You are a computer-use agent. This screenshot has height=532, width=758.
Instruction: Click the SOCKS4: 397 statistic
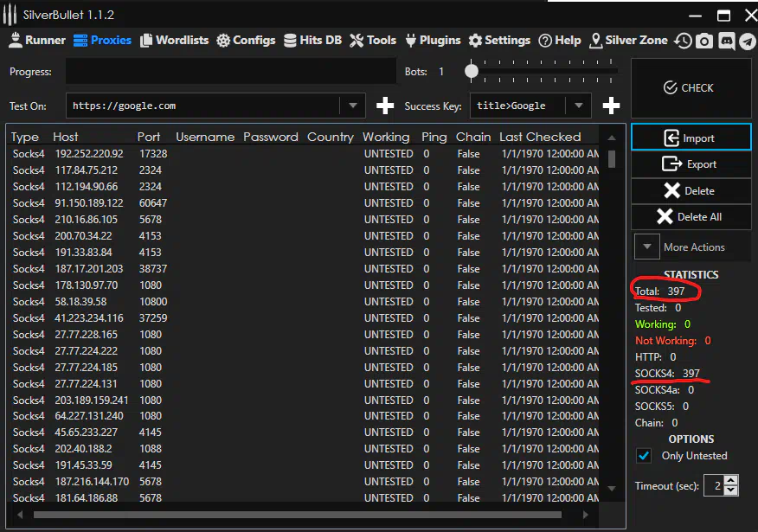pos(667,373)
